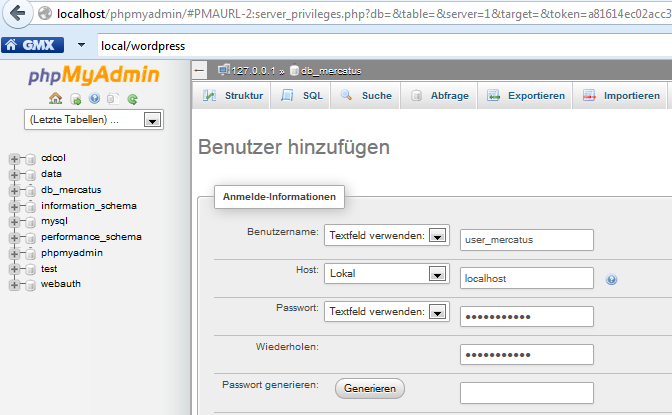
Task: Open the Exportieren tab
Action: (x=525, y=96)
